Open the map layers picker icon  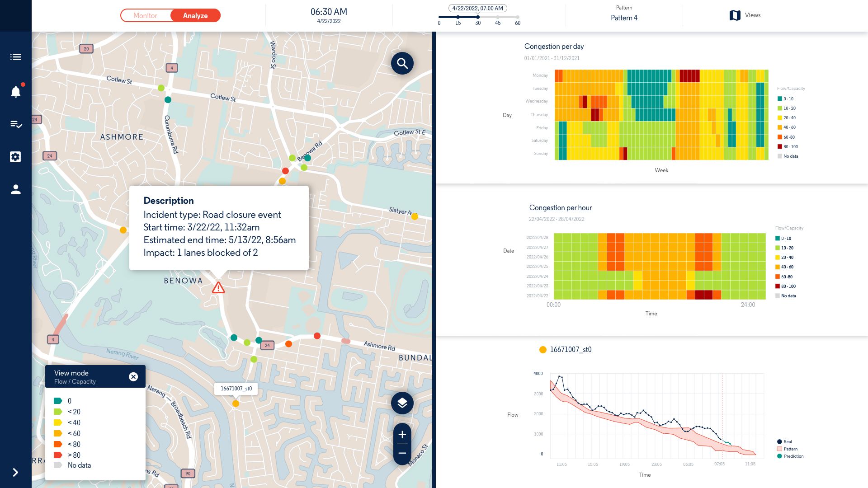click(x=401, y=402)
